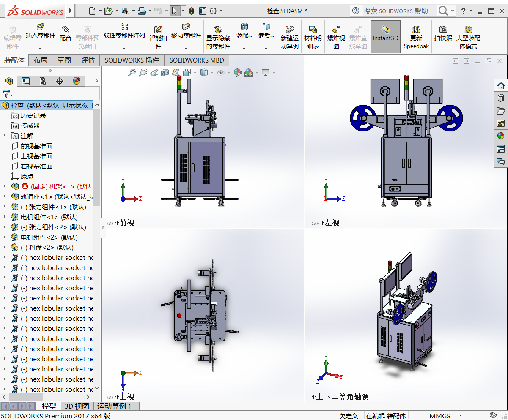Open the file properties list icon

[203, 11]
